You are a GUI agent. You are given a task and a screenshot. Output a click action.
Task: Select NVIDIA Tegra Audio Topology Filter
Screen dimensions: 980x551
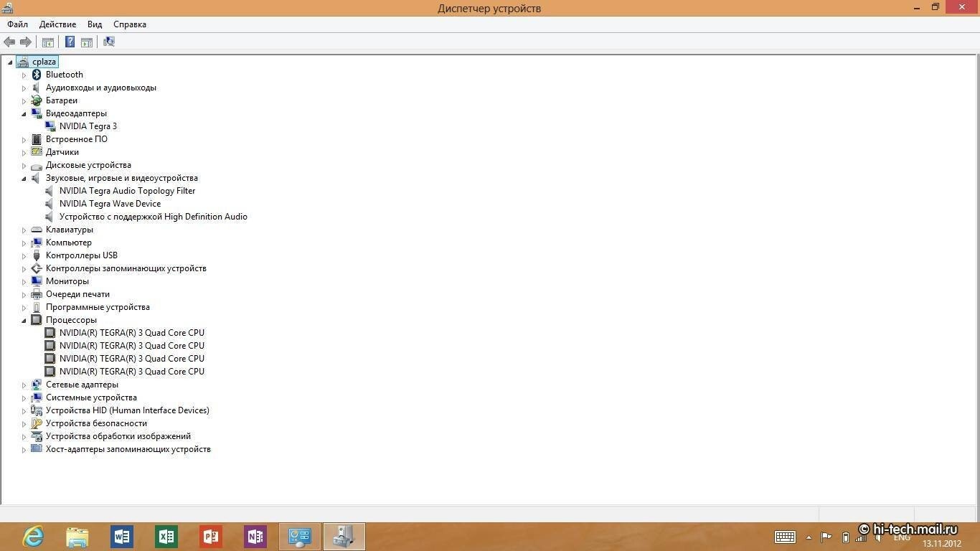(x=127, y=191)
